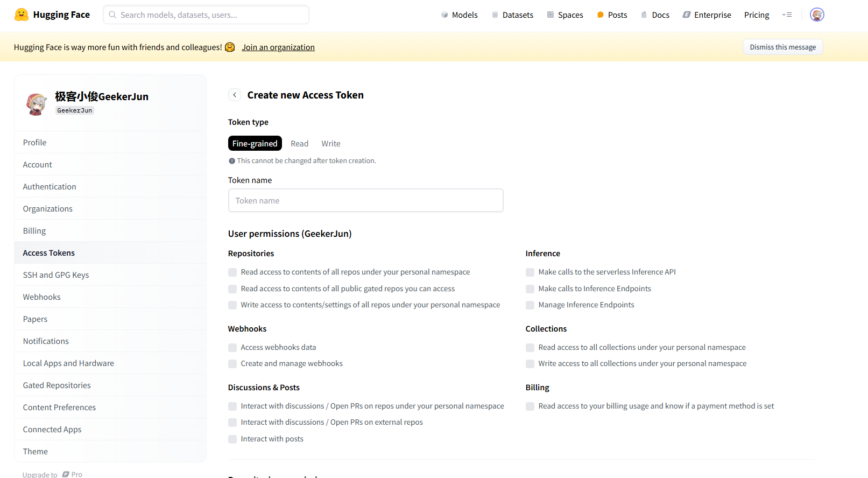Open Connected Apps settings
This screenshot has height=478, width=868.
click(110, 429)
